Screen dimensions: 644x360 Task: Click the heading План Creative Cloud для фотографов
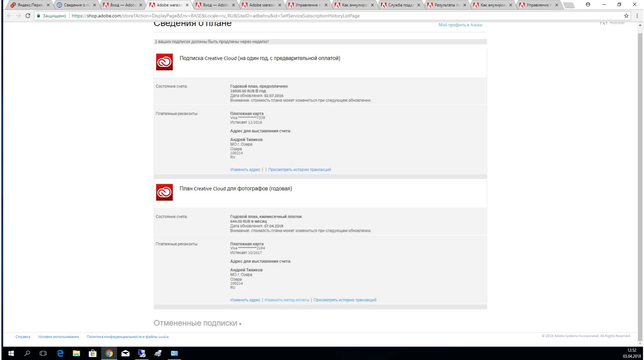[236, 189]
